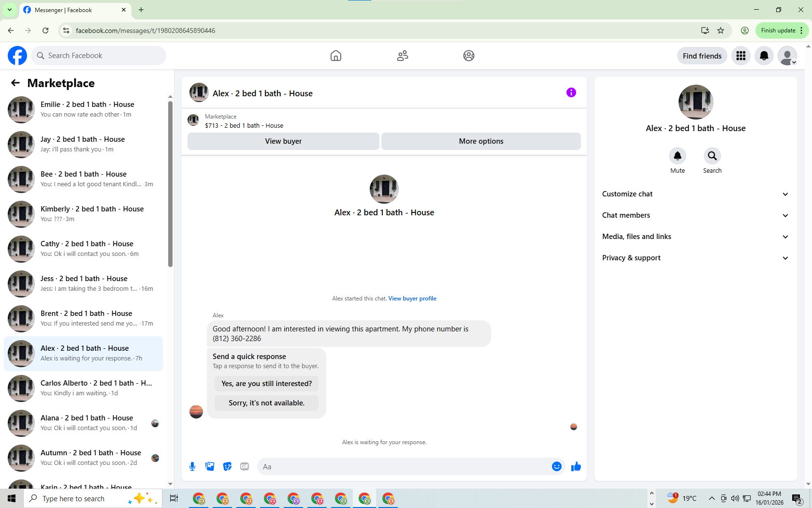Open the Facebook menu grid icon
The image size is (812, 508).
click(x=741, y=56)
